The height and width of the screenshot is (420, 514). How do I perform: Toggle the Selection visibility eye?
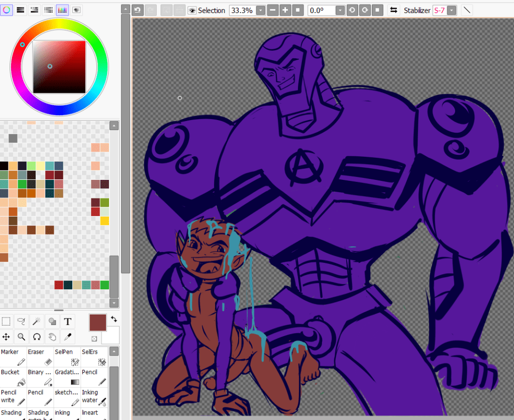tap(192, 10)
